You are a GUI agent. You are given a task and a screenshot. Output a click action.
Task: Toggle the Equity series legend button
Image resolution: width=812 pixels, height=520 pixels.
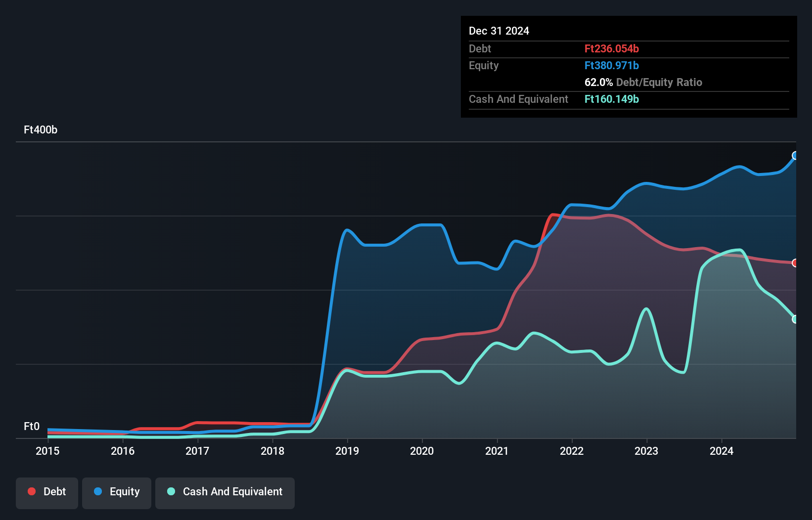(117, 493)
